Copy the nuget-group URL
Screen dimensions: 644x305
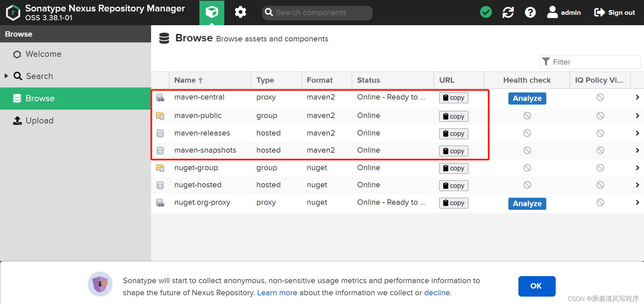click(x=454, y=168)
